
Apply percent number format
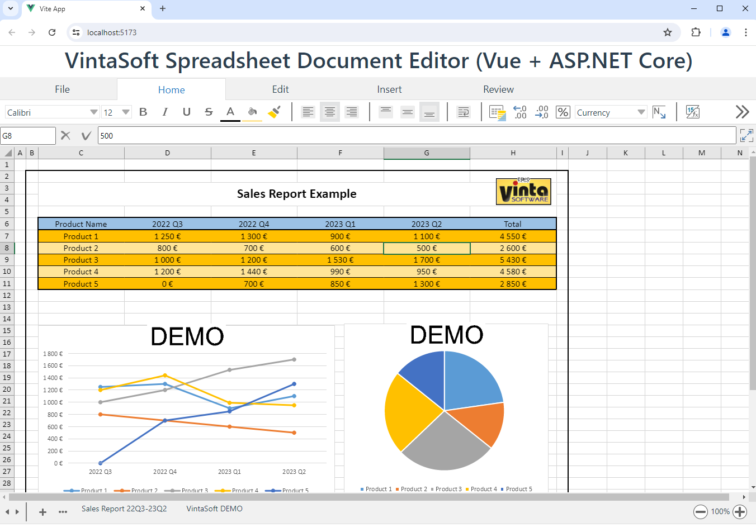pyautogui.click(x=563, y=112)
